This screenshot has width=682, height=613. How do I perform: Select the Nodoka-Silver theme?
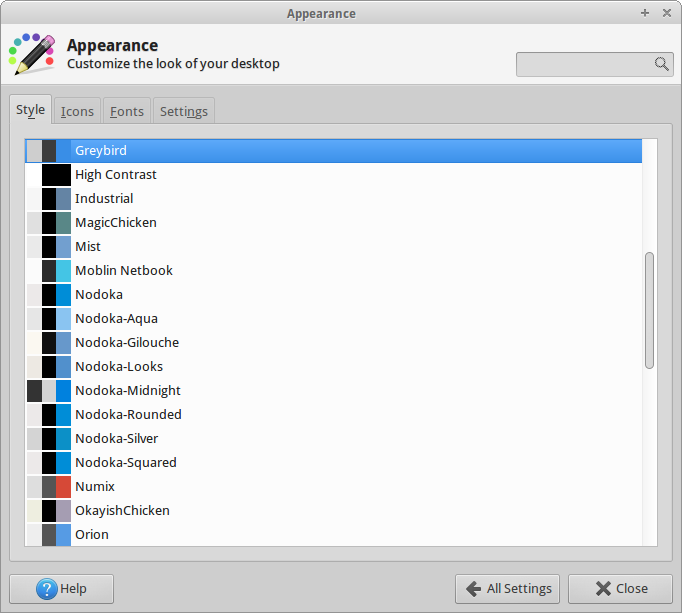coord(334,438)
